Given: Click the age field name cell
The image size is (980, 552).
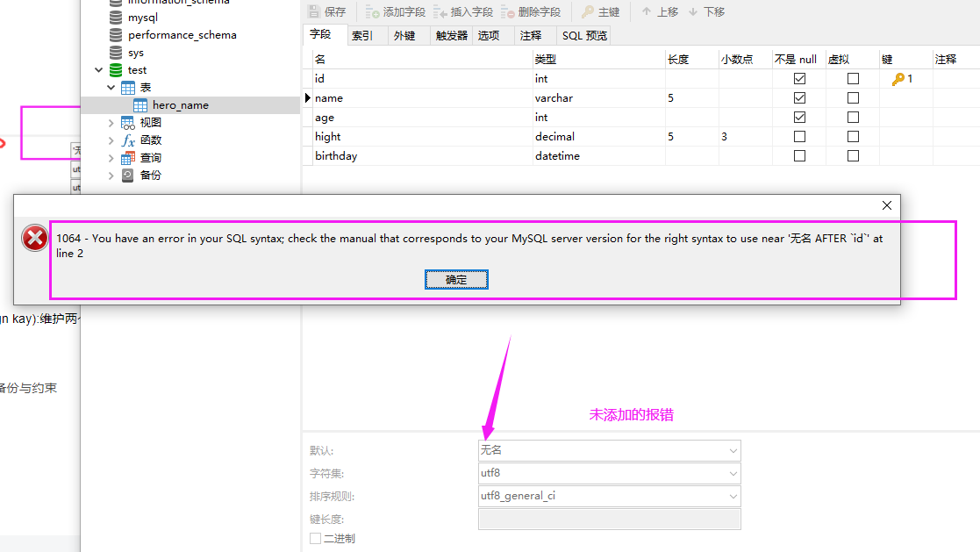Looking at the screenshot, I should [422, 118].
